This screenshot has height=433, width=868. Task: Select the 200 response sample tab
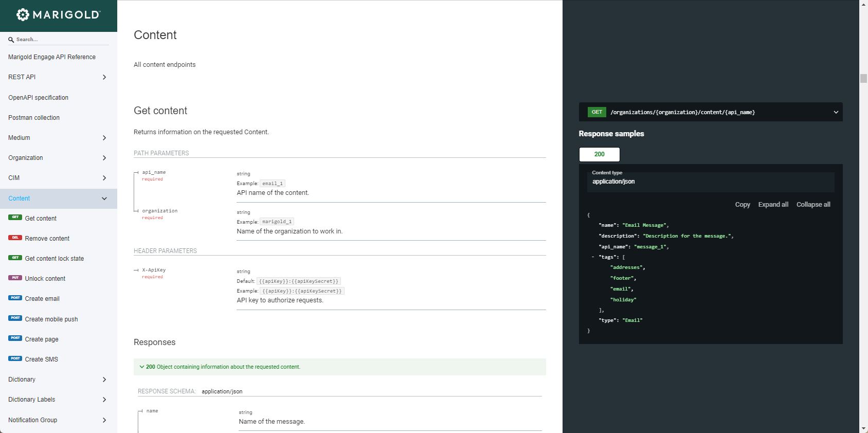click(x=599, y=154)
